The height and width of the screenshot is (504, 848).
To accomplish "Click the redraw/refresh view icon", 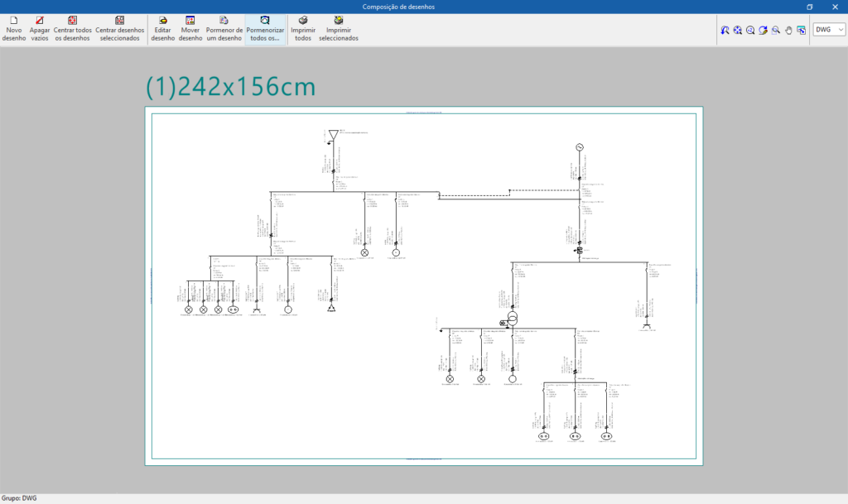I will [x=763, y=30].
